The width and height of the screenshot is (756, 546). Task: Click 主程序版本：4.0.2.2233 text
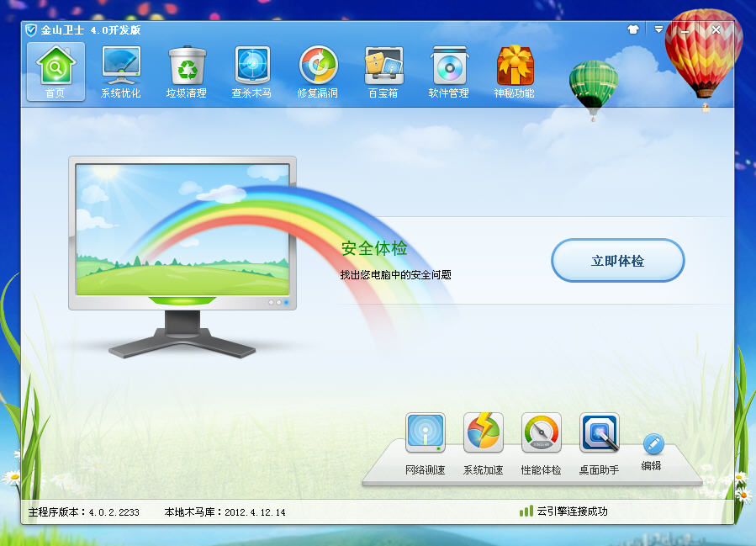tap(83, 512)
